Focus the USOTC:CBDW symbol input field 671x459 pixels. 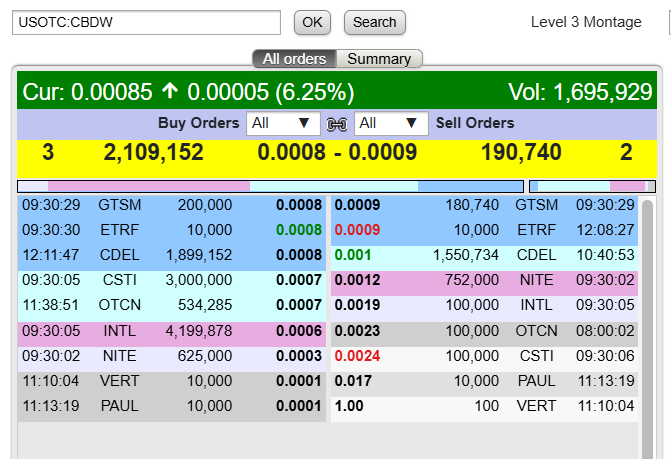tap(146, 22)
